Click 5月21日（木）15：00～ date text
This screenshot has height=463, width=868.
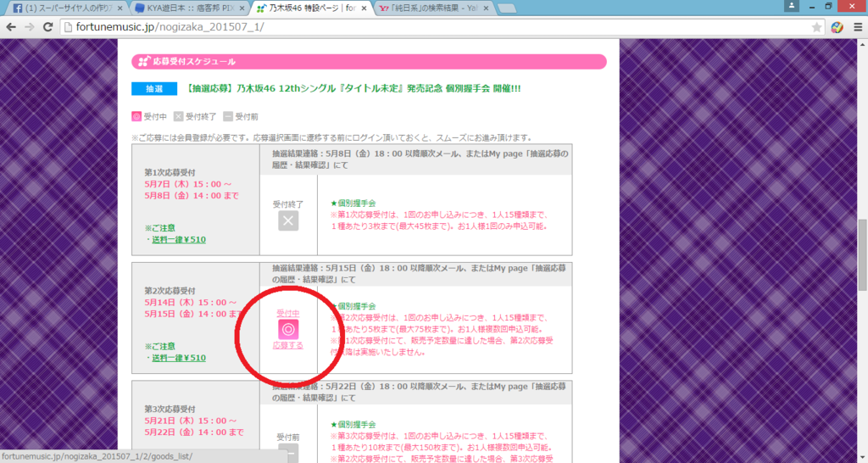191,421
